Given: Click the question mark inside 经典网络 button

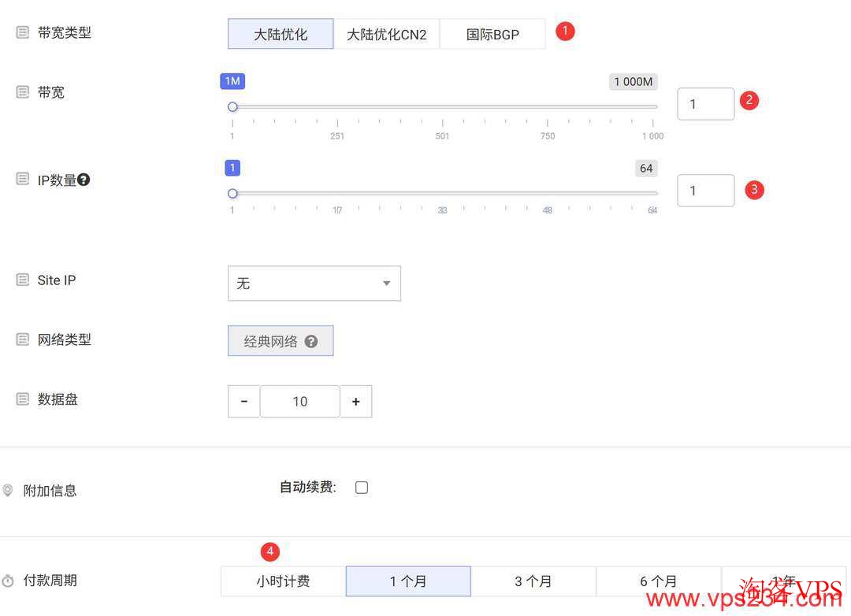Looking at the screenshot, I should [310, 341].
